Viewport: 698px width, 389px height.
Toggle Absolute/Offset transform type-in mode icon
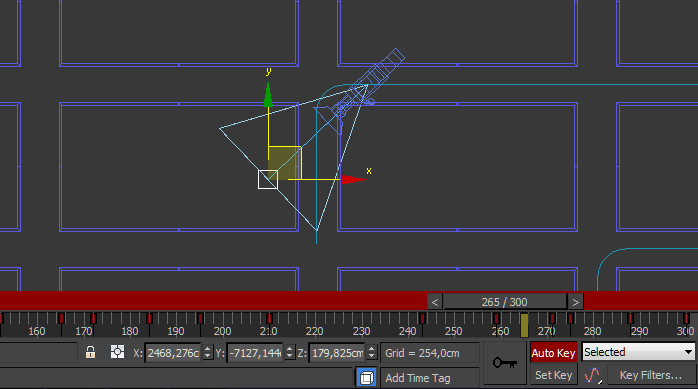pos(118,352)
